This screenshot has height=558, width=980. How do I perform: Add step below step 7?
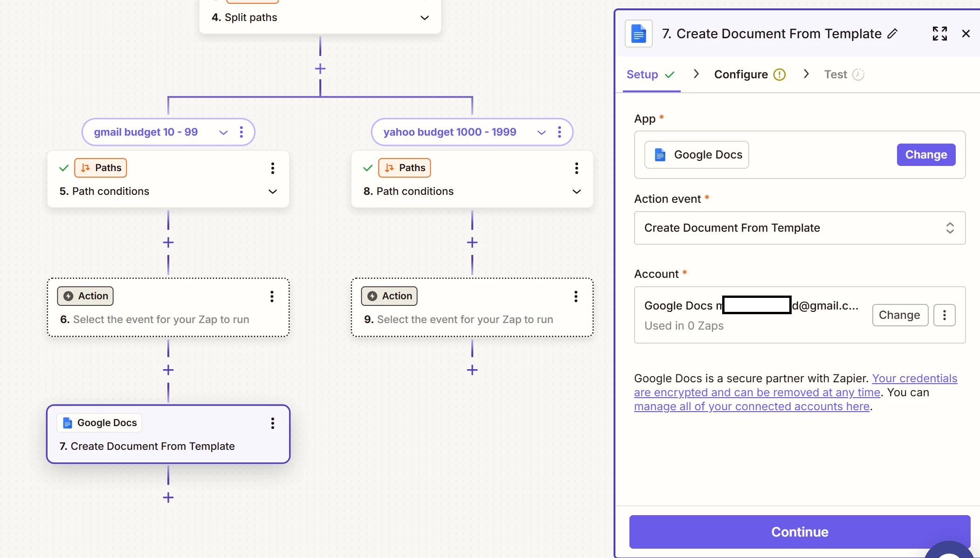(x=168, y=498)
